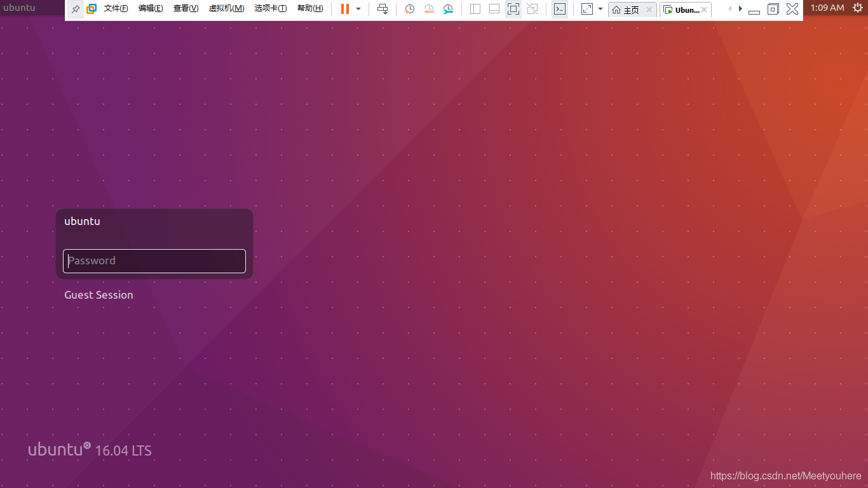Start a Guest Session
Viewport: 868px width, 488px height.
pos(98,295)
